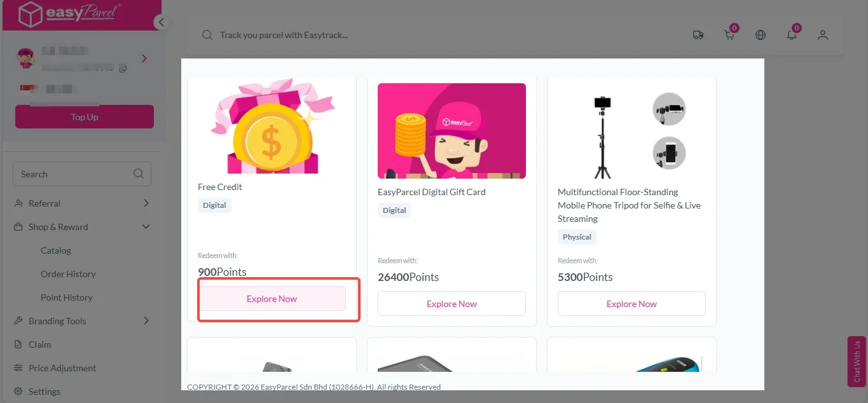Open Point History page
868x403 pixels.
tap(66, 297)
